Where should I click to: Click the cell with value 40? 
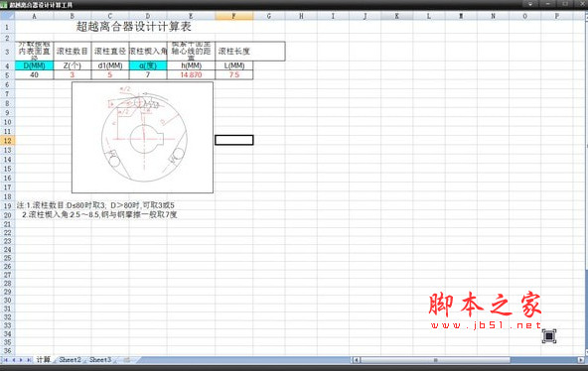pos(34,74)
